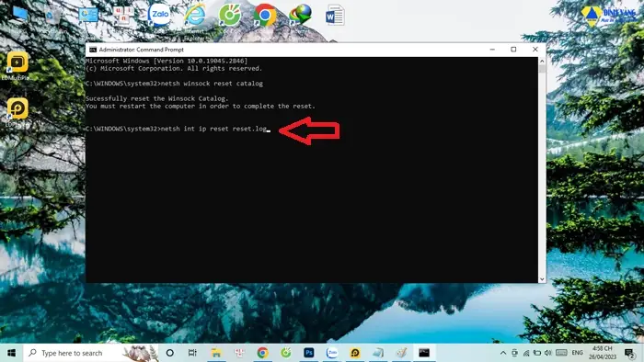
Task: Click the Cortana circle on the taskbar
Action: point(169,353)
